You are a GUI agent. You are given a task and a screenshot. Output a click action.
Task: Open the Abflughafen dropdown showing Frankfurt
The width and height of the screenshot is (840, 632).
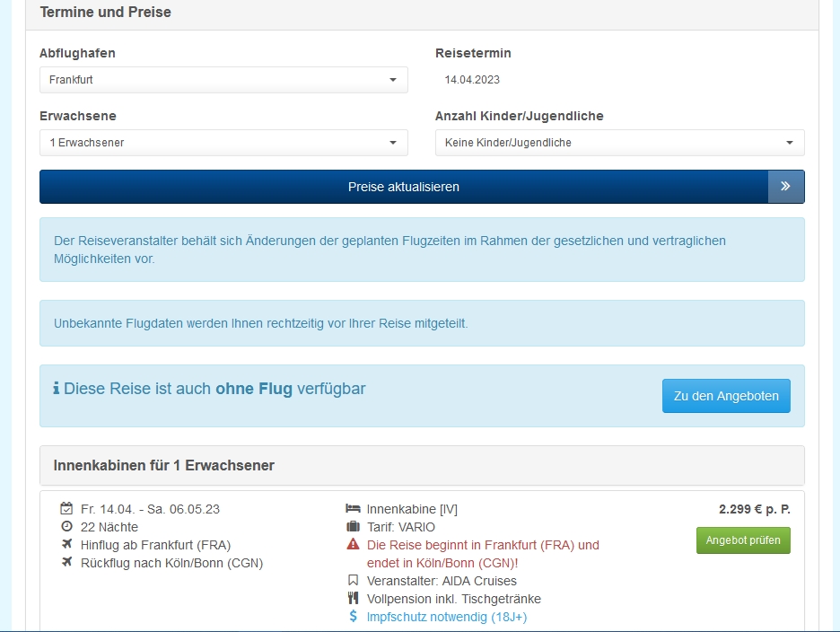tap(223, 80)
